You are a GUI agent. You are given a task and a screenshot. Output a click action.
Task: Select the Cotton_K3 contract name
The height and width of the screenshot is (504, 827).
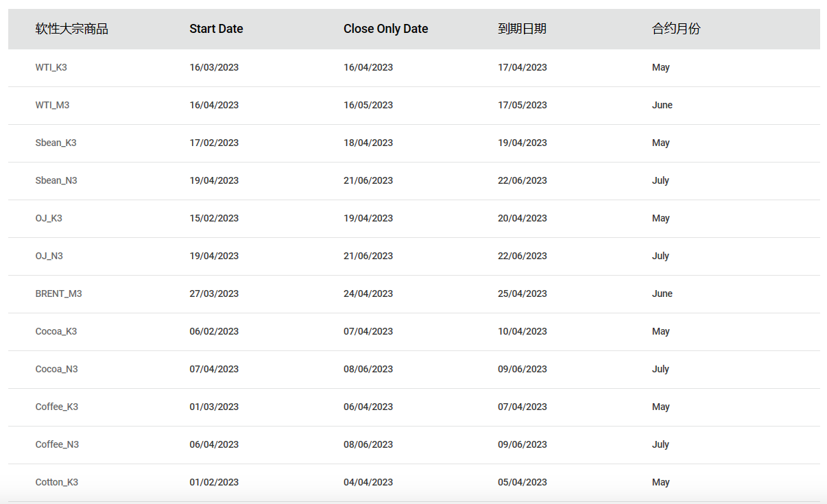(x=57, y=482)
